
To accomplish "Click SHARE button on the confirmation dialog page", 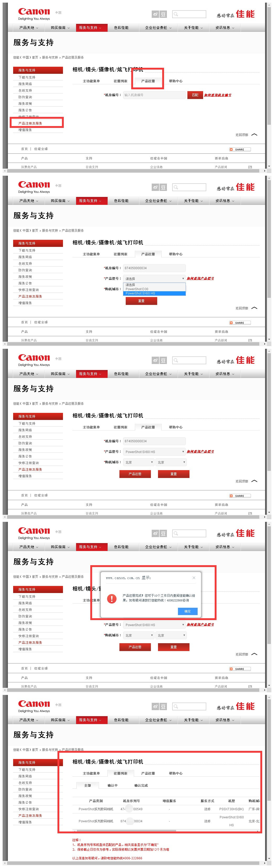I will (240, 669).
